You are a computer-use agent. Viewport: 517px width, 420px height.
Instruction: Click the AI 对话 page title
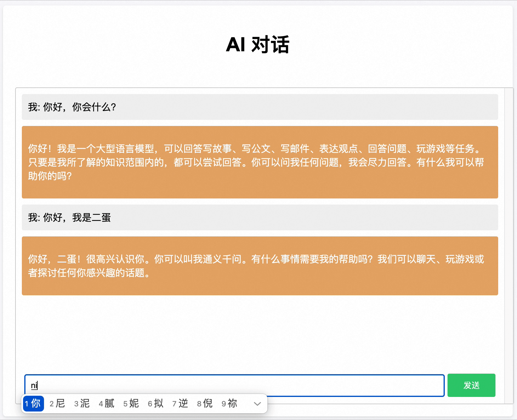pyautogui.click(x=258, y=44)
